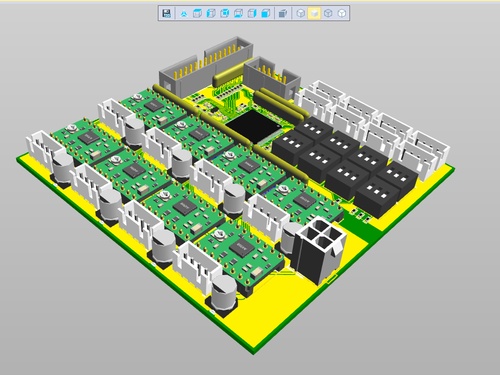500x375 pixels.
Task: Switch to the isometric home view
Action: [x=184, y=13]
